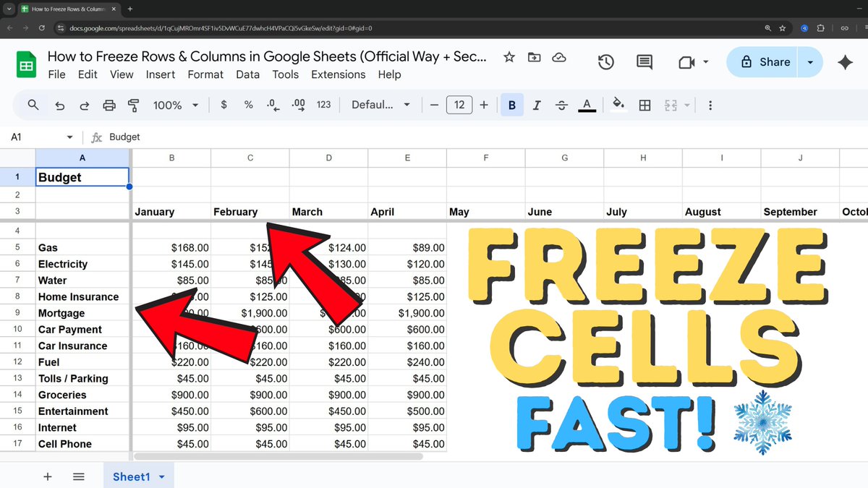Open the Format menu
The image size is (868, 488).
(x=205, y=74)
